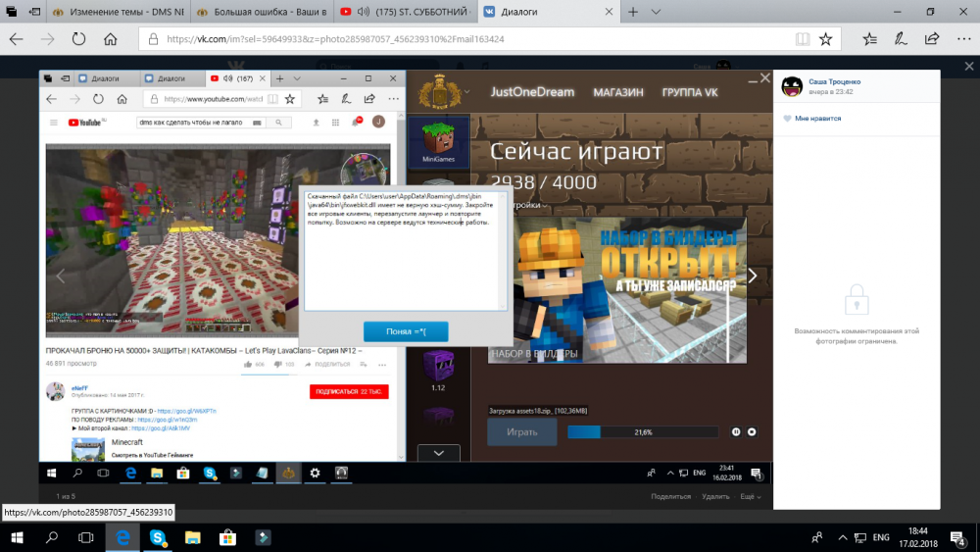Open YouTube hamburger guide menu
Image resolution: width=980 pixels, height=552 pixels.
click(54, 123)
